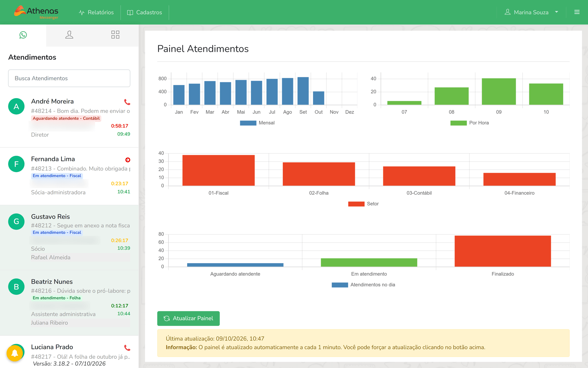Open the grid dashboard tab
The width and height of the screenshot is (588, 368).
(x=115, y=35)
